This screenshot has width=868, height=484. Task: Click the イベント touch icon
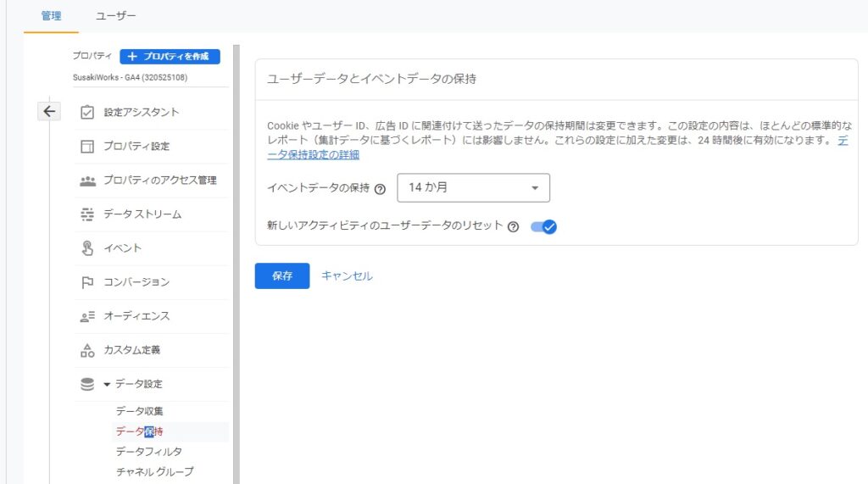[87, 248]
